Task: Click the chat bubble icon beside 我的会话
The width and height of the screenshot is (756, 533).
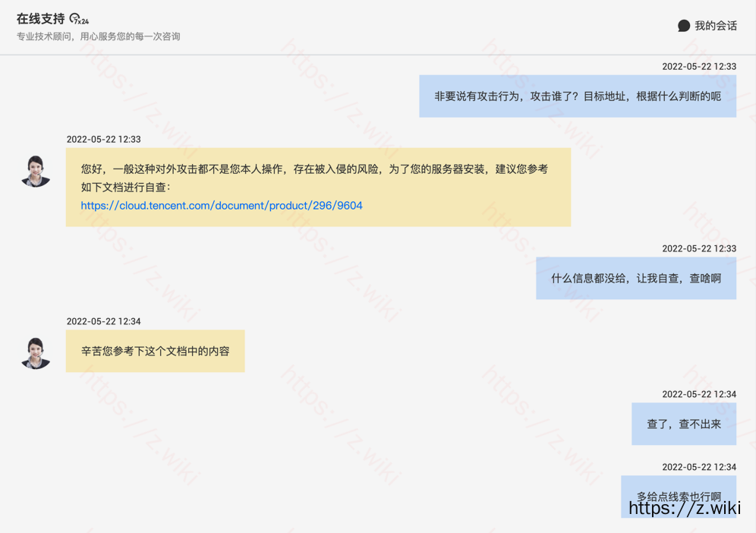Action: click(x=684, y=26)
